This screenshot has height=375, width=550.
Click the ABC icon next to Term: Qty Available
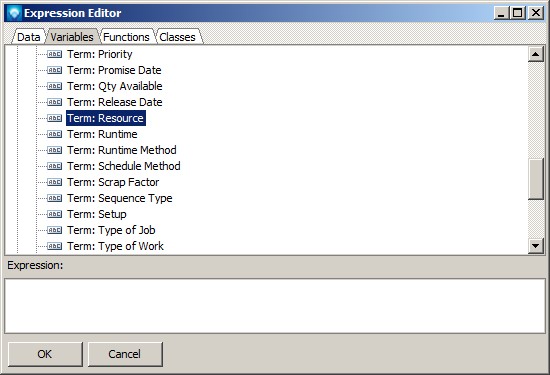click(x=54, y=86)
